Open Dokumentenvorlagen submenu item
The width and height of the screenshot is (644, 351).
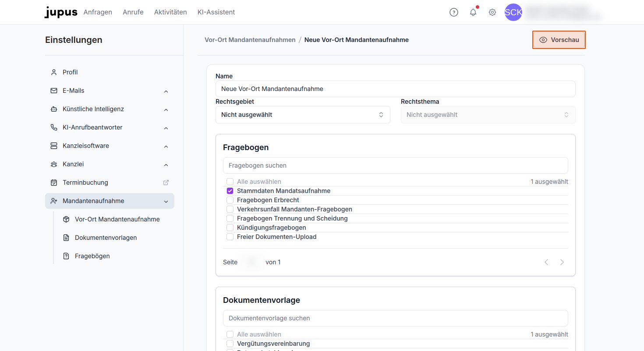point(106,238)
